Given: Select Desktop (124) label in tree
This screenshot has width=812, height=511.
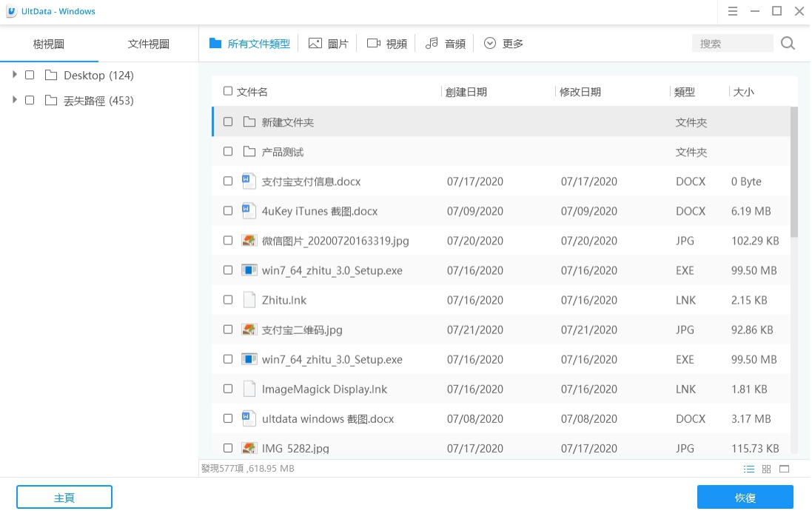Looking at the screenshot, I should pyautogui.click(x=98, y=75).
